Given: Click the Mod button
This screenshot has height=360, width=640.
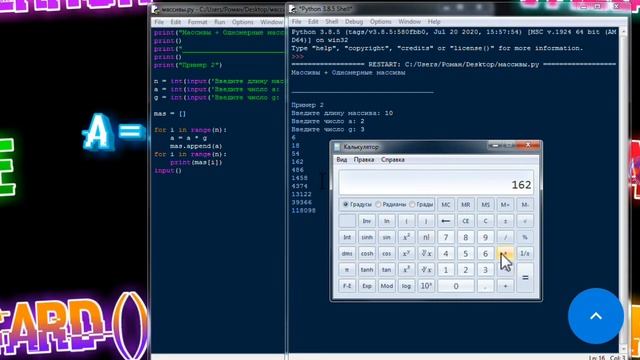Looking at the screenshot, I should (387, 286).
